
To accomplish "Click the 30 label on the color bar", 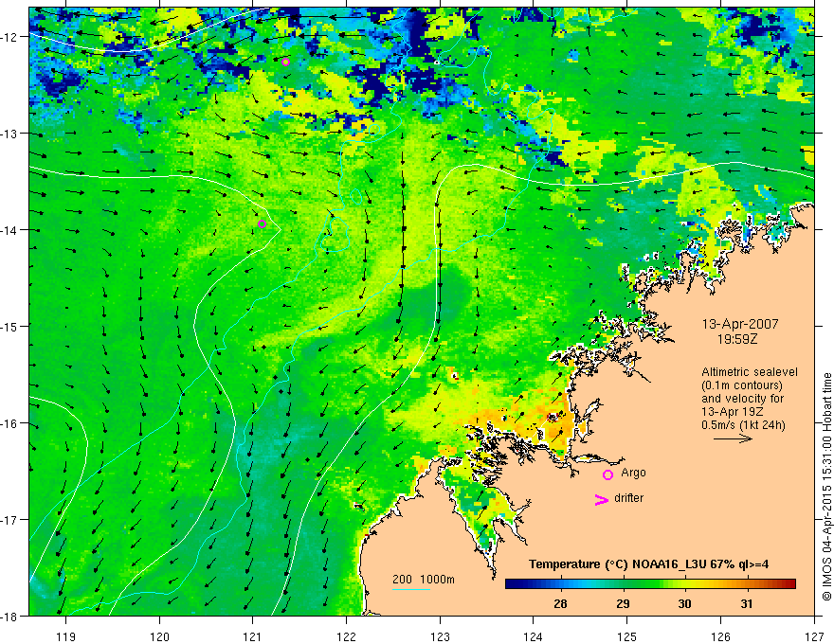I will (x=684, y=603).
